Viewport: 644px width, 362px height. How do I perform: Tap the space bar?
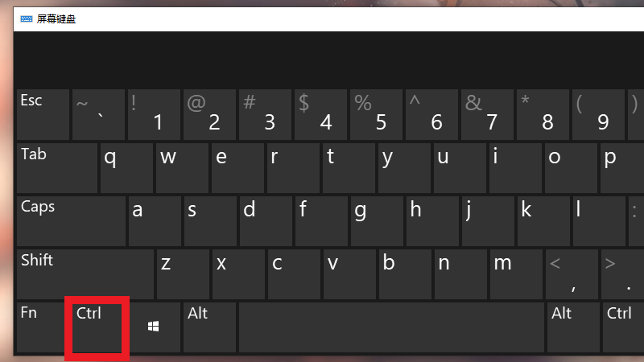coord(391,327)
